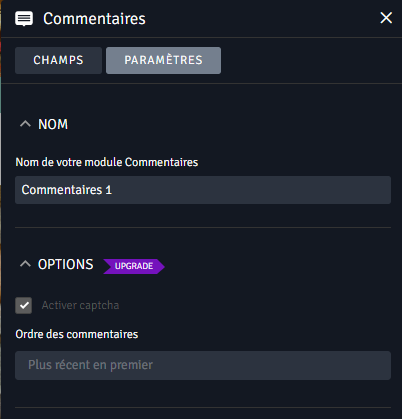Focus the Commentaires 1 name field

tap(203, 190)
